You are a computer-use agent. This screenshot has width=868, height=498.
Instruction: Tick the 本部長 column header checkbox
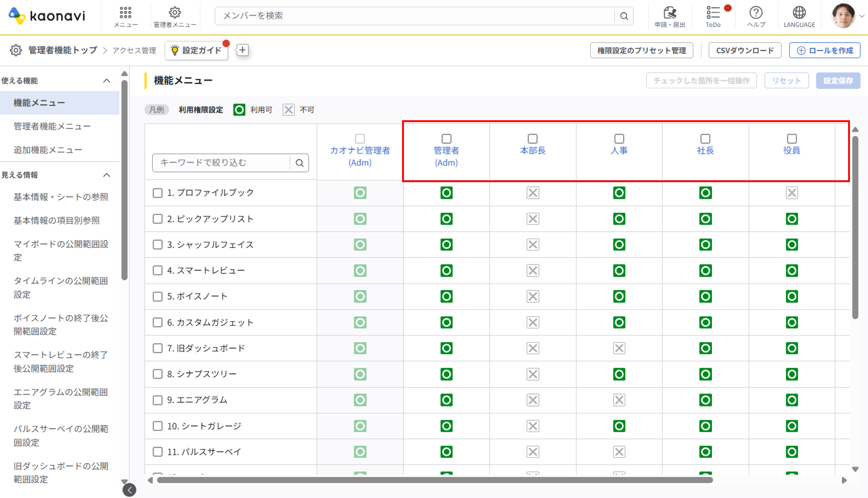coord(533,139)
